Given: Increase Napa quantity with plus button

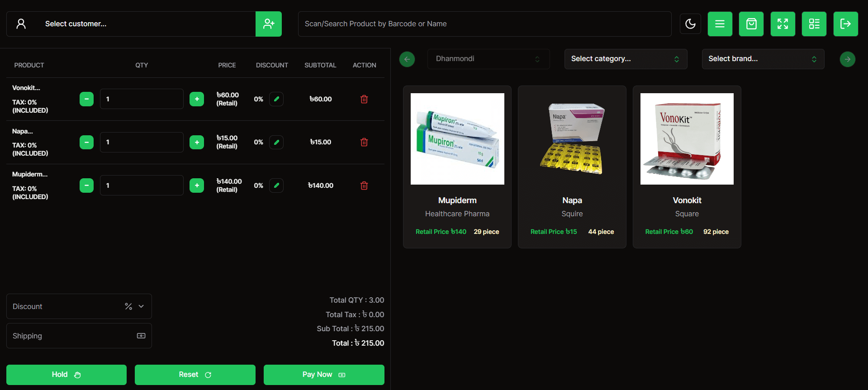Looking at the screenshot, I should click(197, 142).
